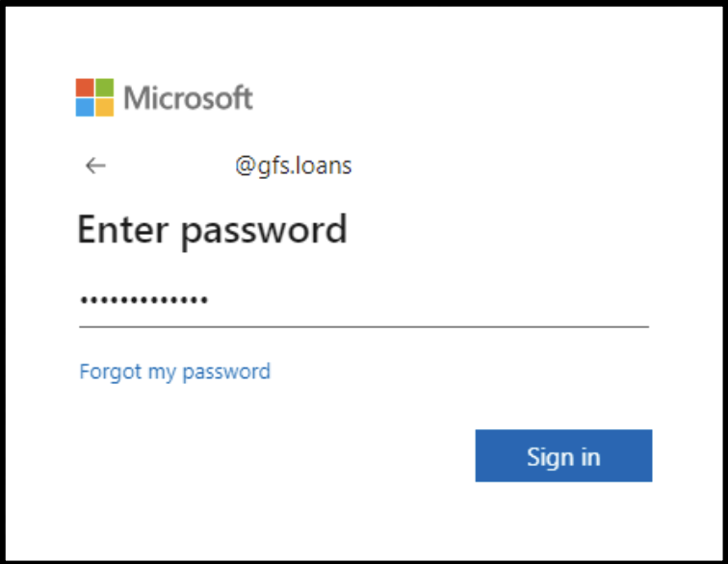Submit the password with Sign in
The width and height of the screenshot is (728, 564).
(x=563, y=455)
